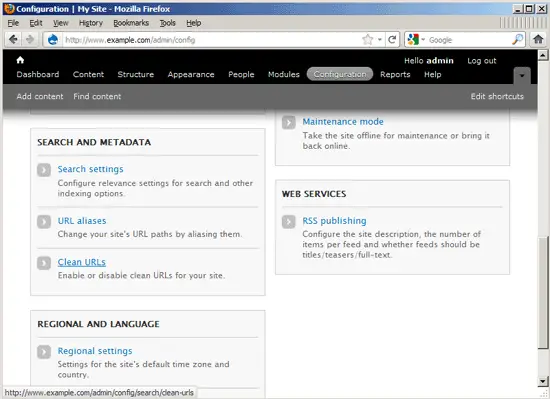Open the Tools menu

pos(168,23)
